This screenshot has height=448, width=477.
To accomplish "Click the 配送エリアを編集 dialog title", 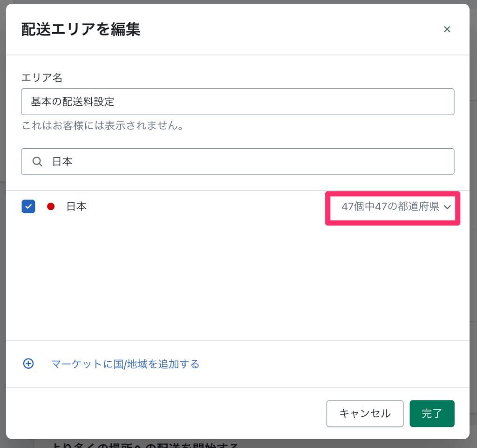I will click(81, 28).
